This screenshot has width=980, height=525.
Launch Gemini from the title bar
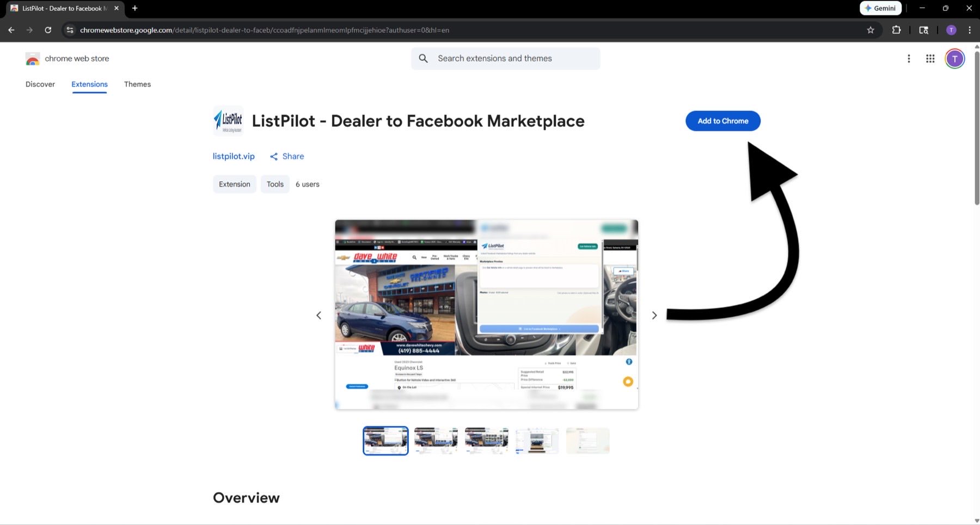coord(881,8)
